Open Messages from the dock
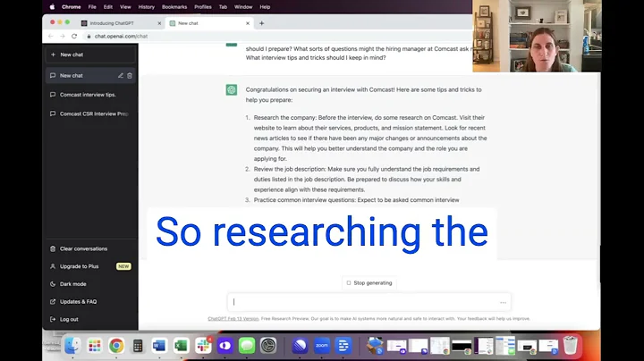Image resolution: width=644 pixels, height=361 pixels. (247, 346)
